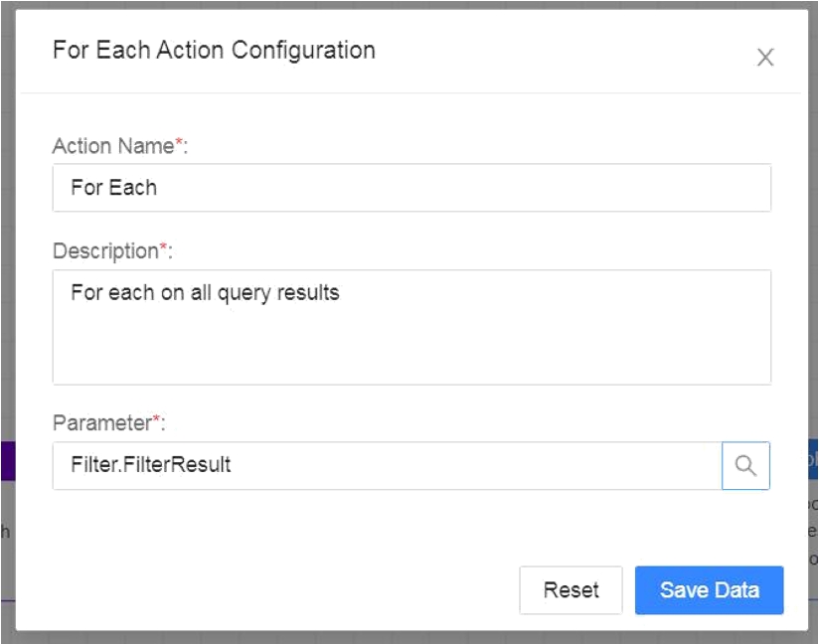
Task: Click the red asterisk next to Parameter
Action: (155, 420)
